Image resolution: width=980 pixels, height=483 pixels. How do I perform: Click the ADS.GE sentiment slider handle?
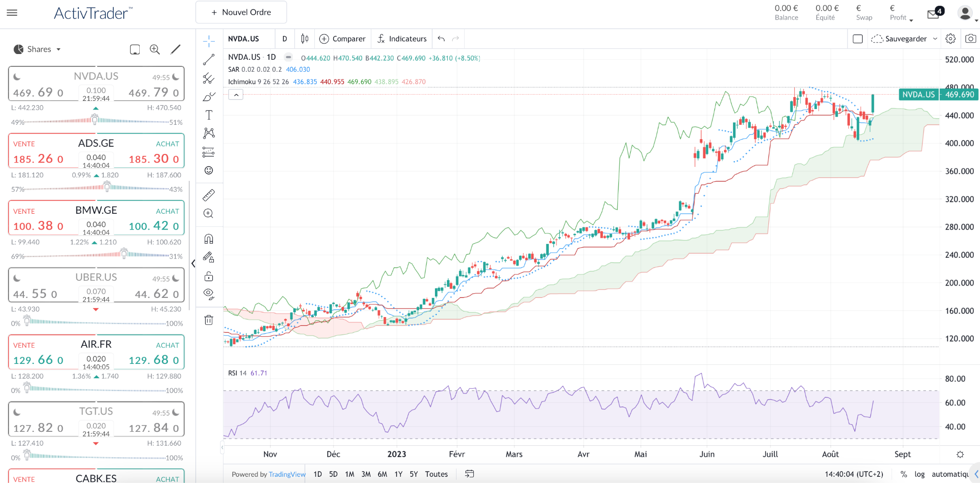107,186
